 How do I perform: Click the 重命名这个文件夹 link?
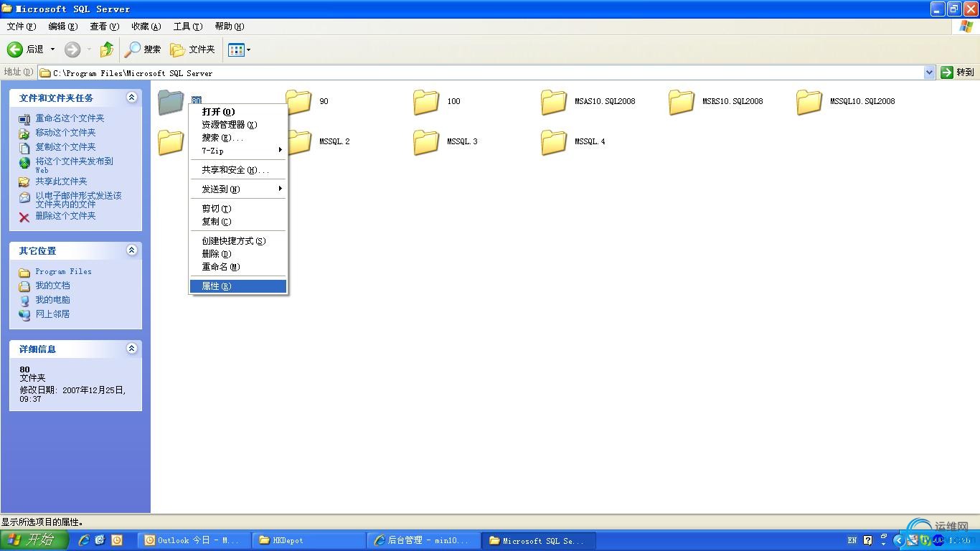70,118
